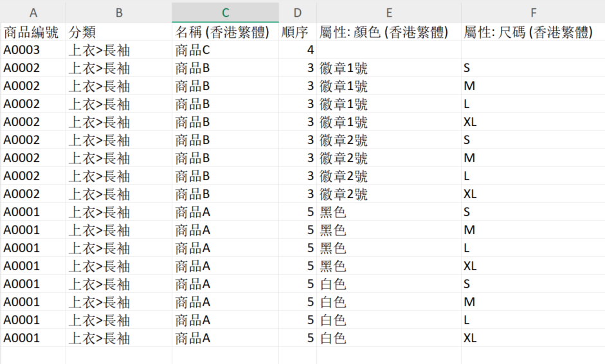Select column F header
The image size is (605, 364).
coord(533,13)
